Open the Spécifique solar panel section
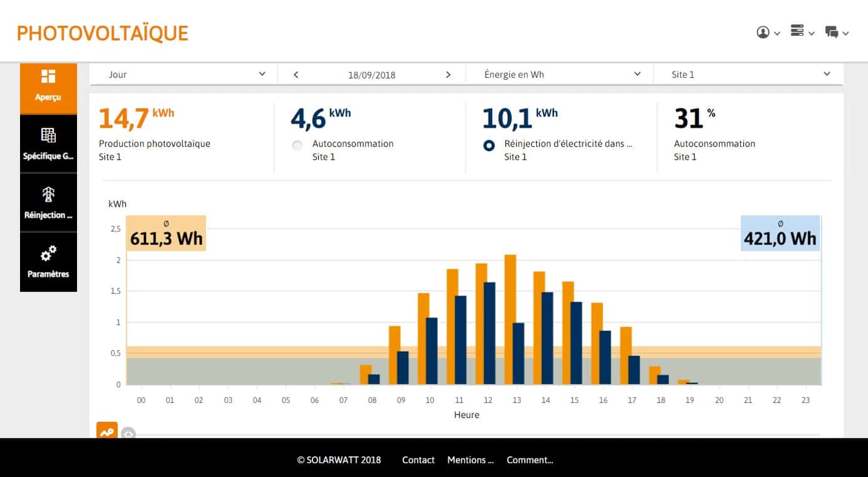Screen dimensions: 868x477 pyautogui.click(x=48, y=143)
